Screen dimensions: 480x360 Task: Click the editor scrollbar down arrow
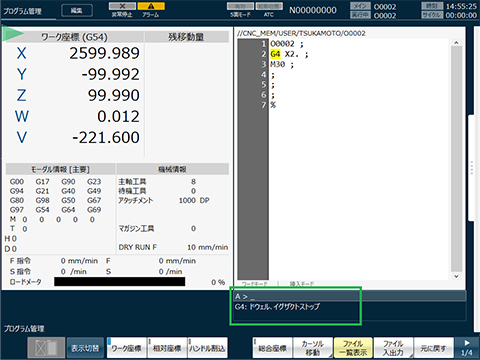[x=456, y=276]
